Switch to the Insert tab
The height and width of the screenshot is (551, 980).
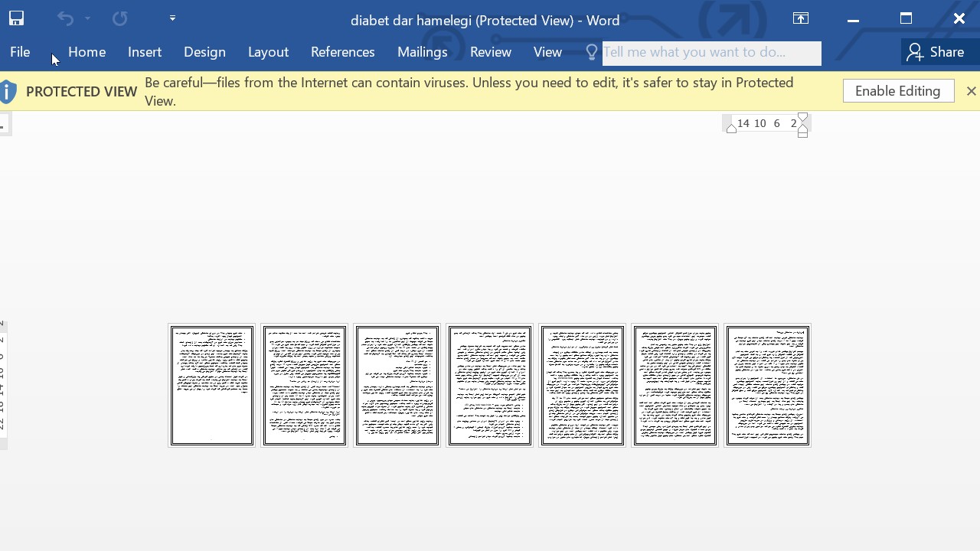145,52
